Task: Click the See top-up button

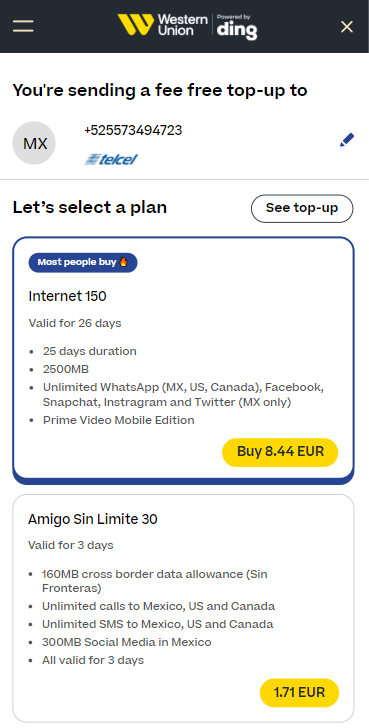Action: 302,208
